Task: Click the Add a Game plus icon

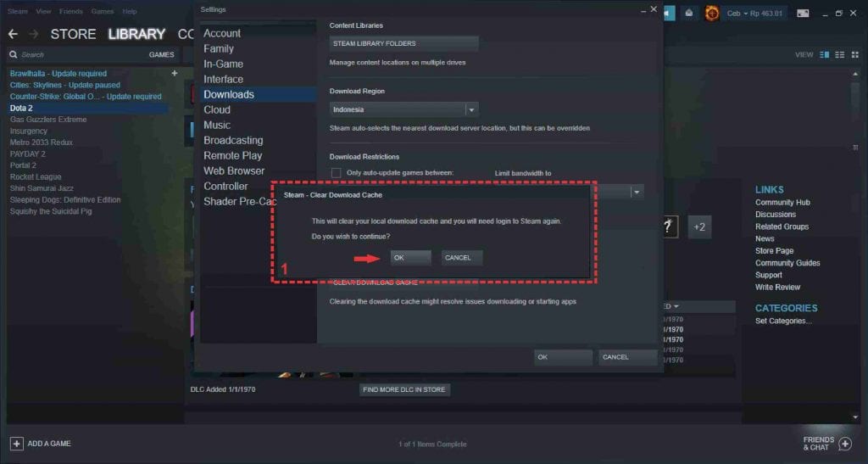Action: [x=17, y=444]
